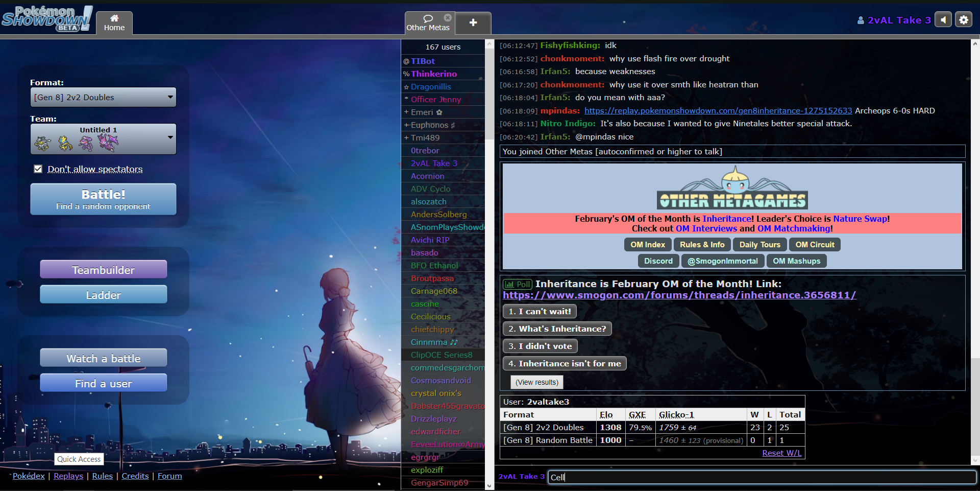This screenshot has height=491, width=980.
Task: Uncheck Don't allow spectators checkbox
Action: pyautogui.click(x=38, y=169)
